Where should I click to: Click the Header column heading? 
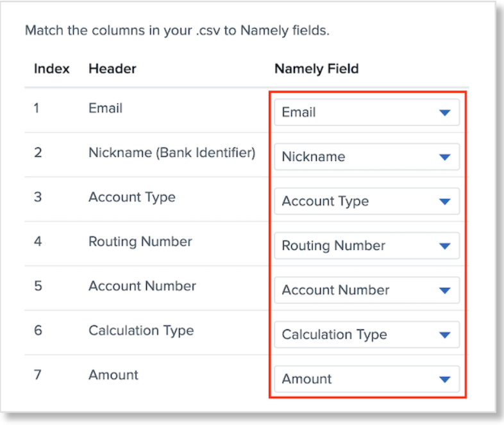coord(112,69)
